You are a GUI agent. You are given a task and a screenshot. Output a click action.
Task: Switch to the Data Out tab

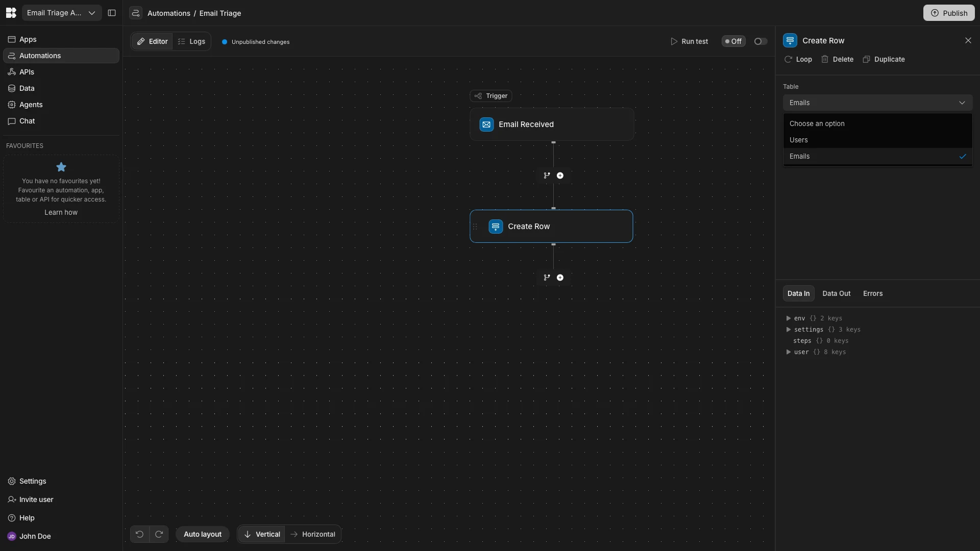tap(836, 293)
